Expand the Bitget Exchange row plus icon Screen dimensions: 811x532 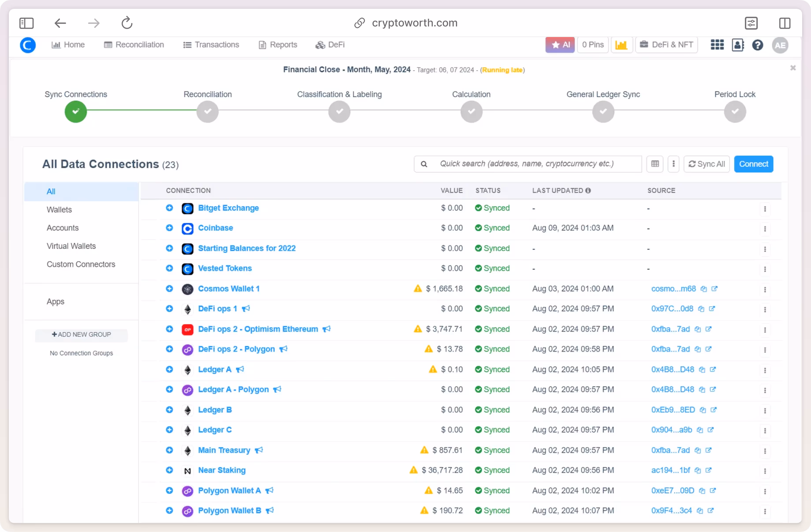pyautogui.click(x=169, y=208)
